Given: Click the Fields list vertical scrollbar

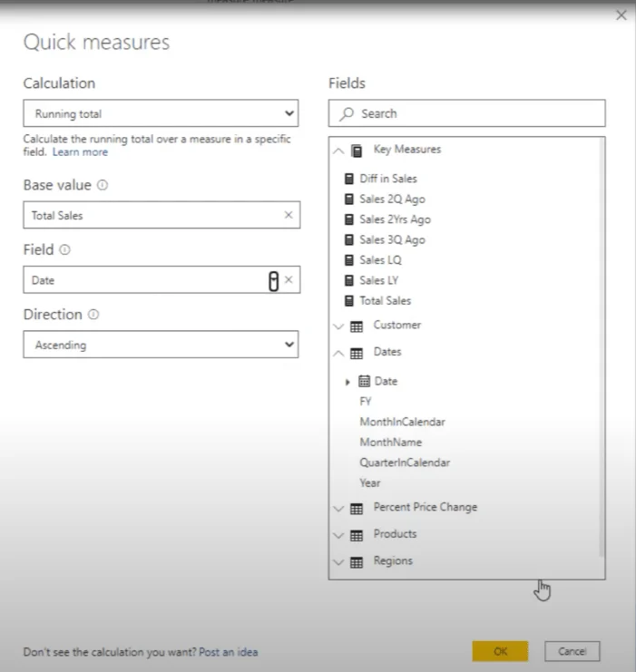Looking at the screenshot, I should (602, 347).
